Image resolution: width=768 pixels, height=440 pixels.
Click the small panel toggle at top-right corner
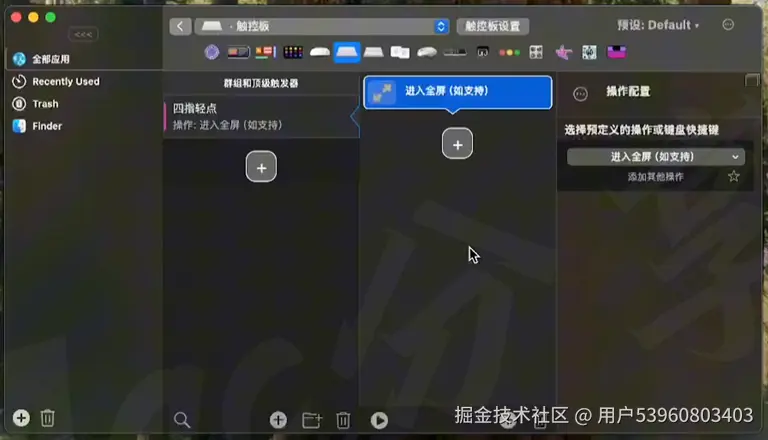tap(752, 80)
